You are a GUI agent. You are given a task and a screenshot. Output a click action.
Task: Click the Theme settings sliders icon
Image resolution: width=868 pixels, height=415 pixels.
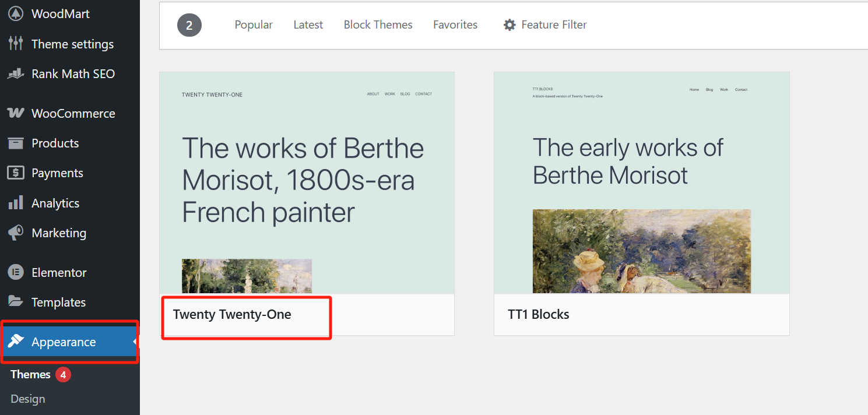(16, 44)
